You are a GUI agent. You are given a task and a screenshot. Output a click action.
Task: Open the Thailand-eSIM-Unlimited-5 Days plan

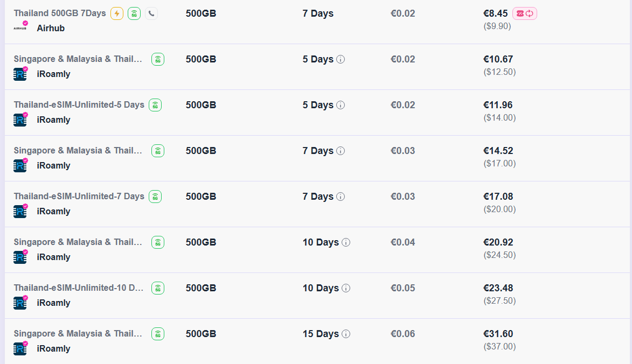(x=79, y=105)
